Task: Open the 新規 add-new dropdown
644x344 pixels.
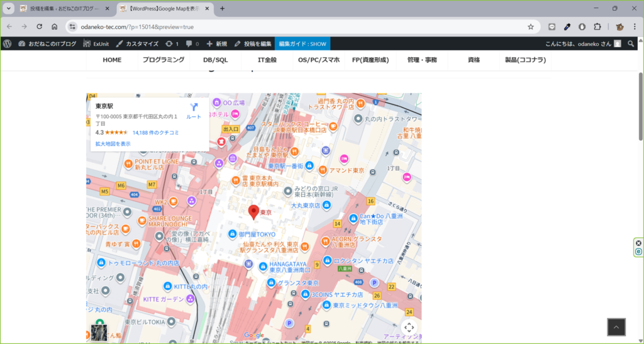Action: coord(216,44)
